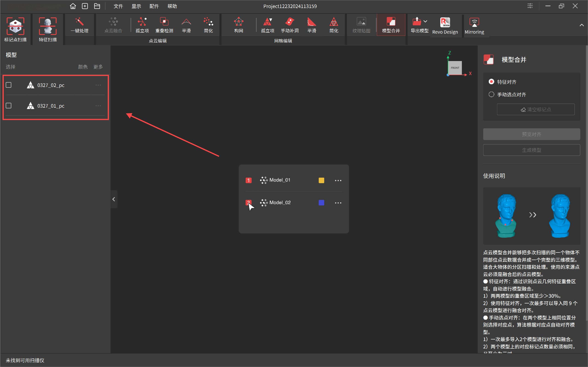Viewport: 588px width, 367px height.
Task: Choose the 手动补洞 manual hole fill tool
Action: click(290, 25)
